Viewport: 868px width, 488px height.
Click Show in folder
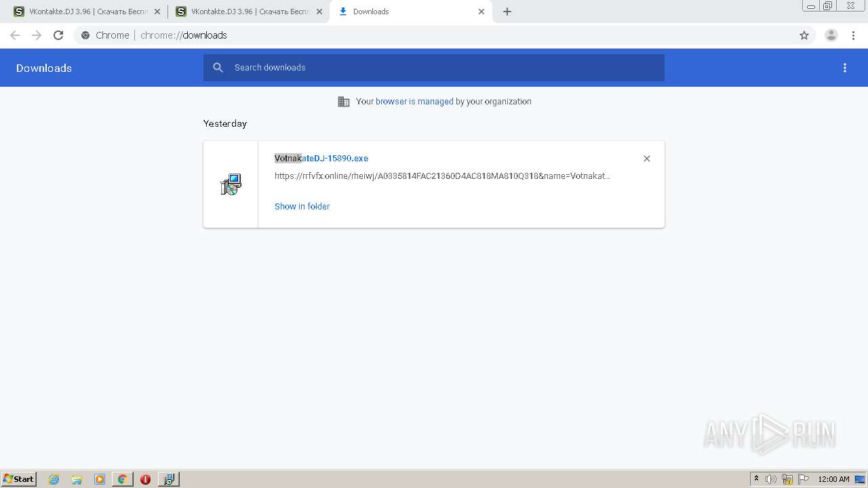[302, 206]
